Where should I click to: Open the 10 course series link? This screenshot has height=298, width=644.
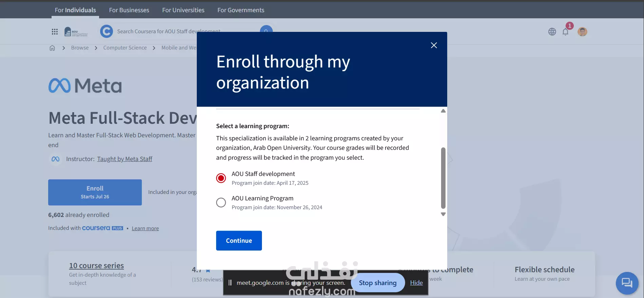point(96,266)
